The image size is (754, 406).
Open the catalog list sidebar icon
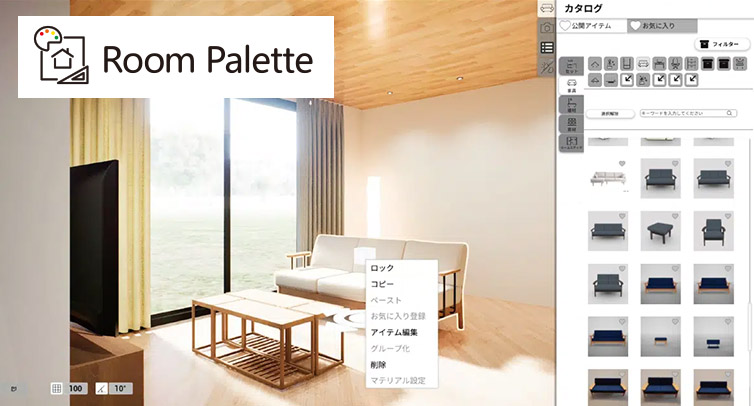[x=547, y=47]
